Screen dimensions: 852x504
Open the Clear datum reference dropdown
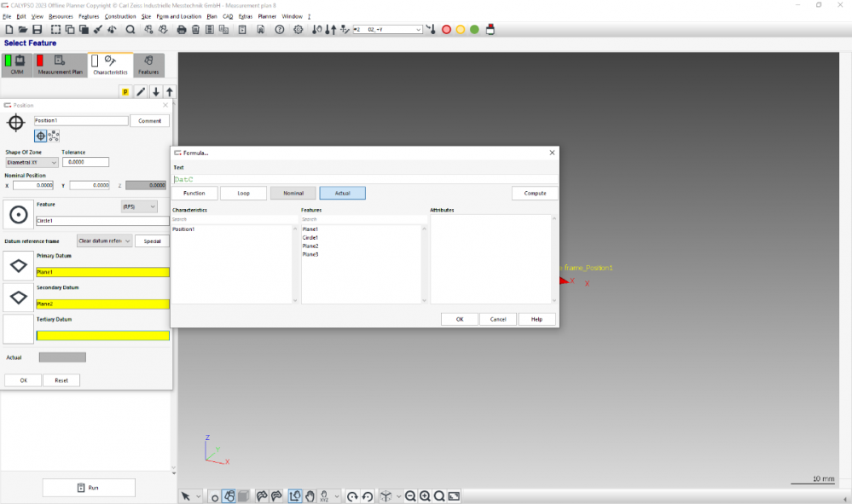(104, 241)
